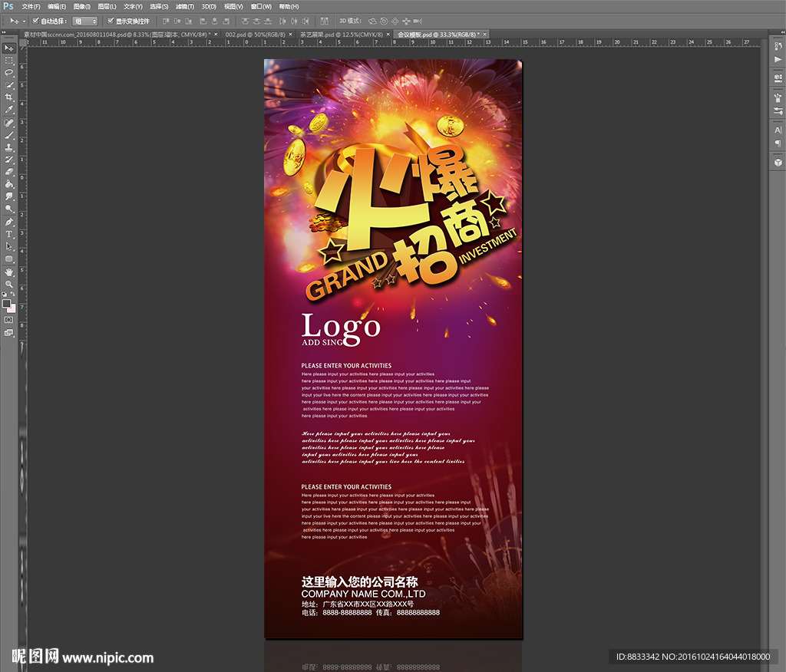Open the 视图(V) menu
This screenshot has height=672, width=786.
233,6
